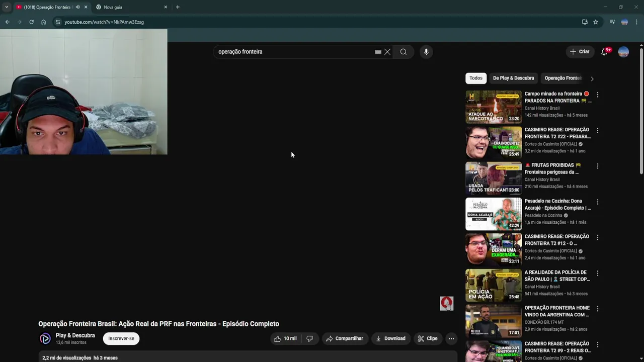Open media controls icon in Chrome toolbar

(612, 22)
